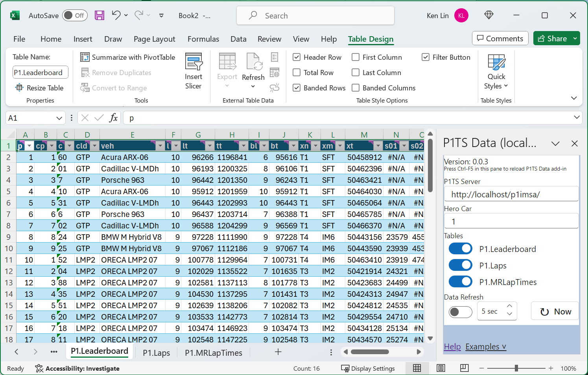
Task: Uncheck the Header Row checkbox
Action: click(297, 57)
